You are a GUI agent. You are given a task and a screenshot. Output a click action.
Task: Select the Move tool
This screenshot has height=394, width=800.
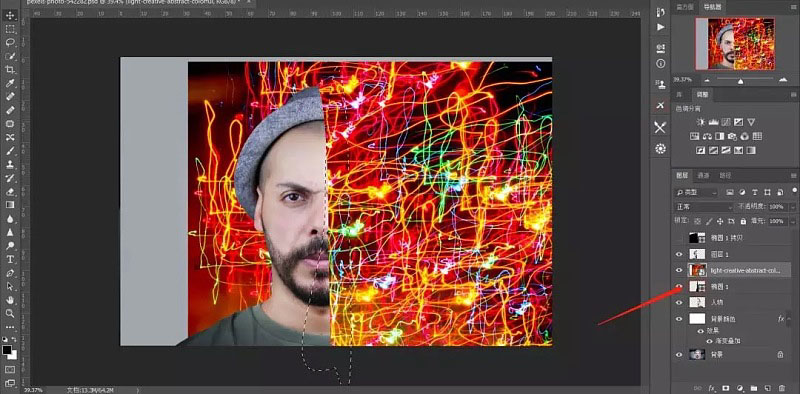(x=10, y=15)
